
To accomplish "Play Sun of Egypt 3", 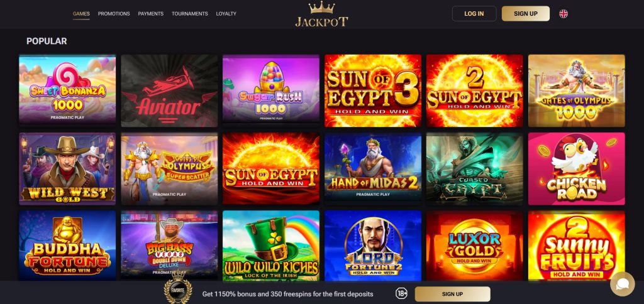I will click(373, 90).
